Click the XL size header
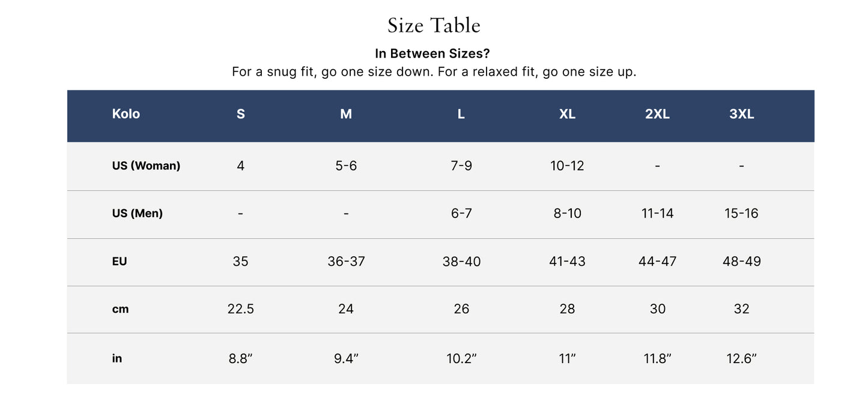This screenshot has height=407, width=868. pyautogui.click(x=567, y=114)
